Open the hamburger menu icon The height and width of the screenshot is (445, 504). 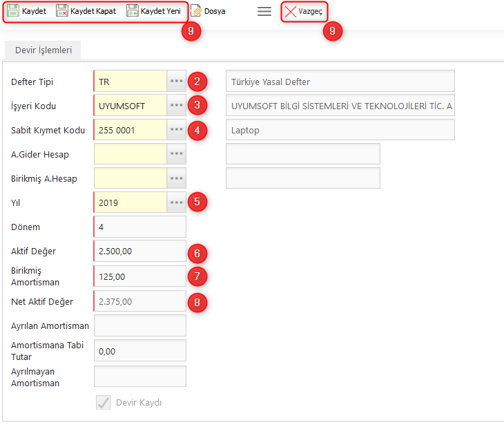coord(264,12)
